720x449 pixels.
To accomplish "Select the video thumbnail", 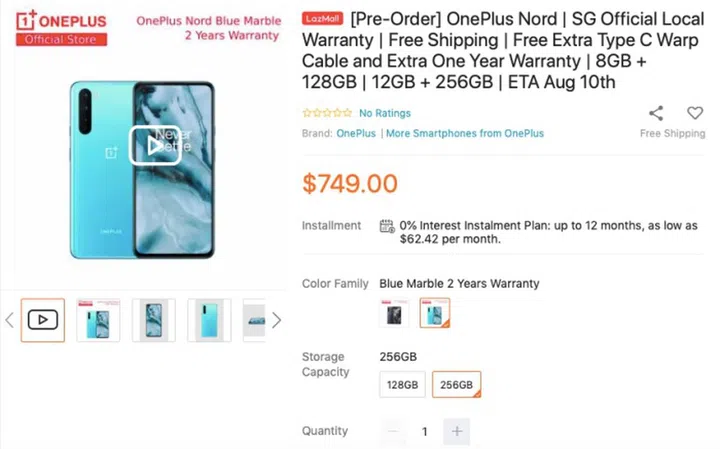I will (43, 320).
